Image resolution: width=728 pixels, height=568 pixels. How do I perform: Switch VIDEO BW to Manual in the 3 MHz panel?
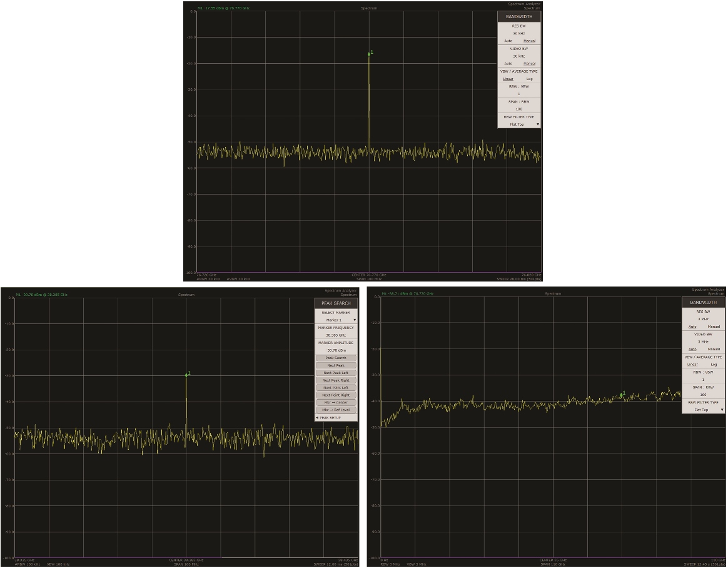click(x=714, y=349)
